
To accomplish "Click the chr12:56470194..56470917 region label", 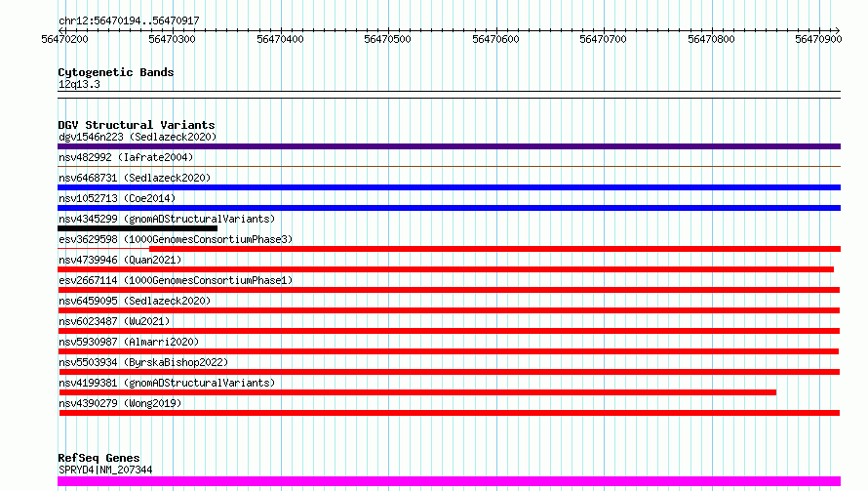I will pyautogui.click(x=129, y=20).
